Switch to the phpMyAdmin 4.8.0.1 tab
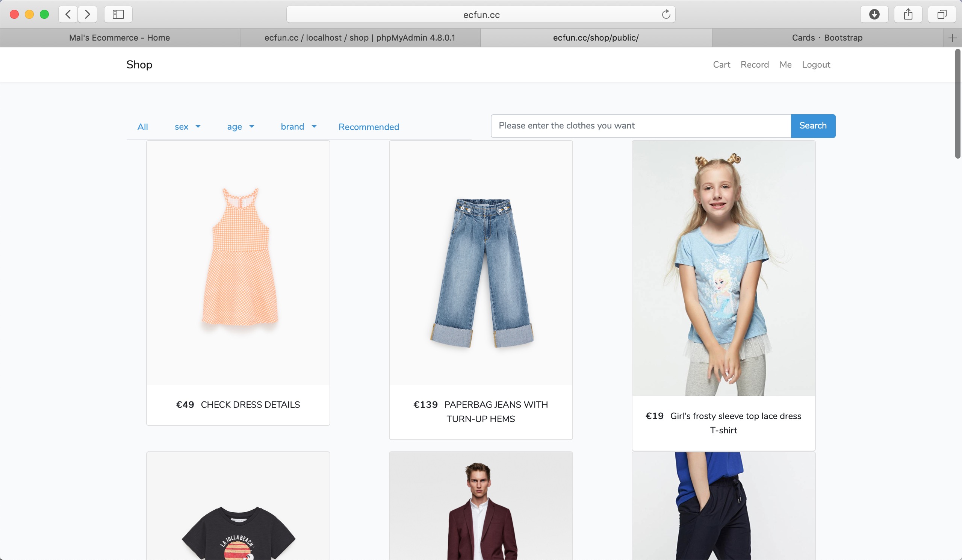The width and height of the screenshot is (962, 560). pyautogui.click(x=360, y=38)
